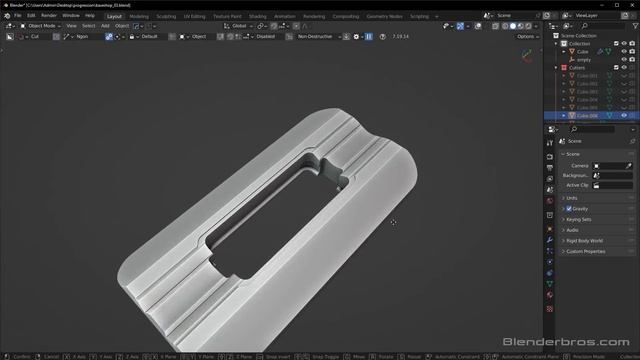Select material preview viewport shading

[x=520, y=26]
